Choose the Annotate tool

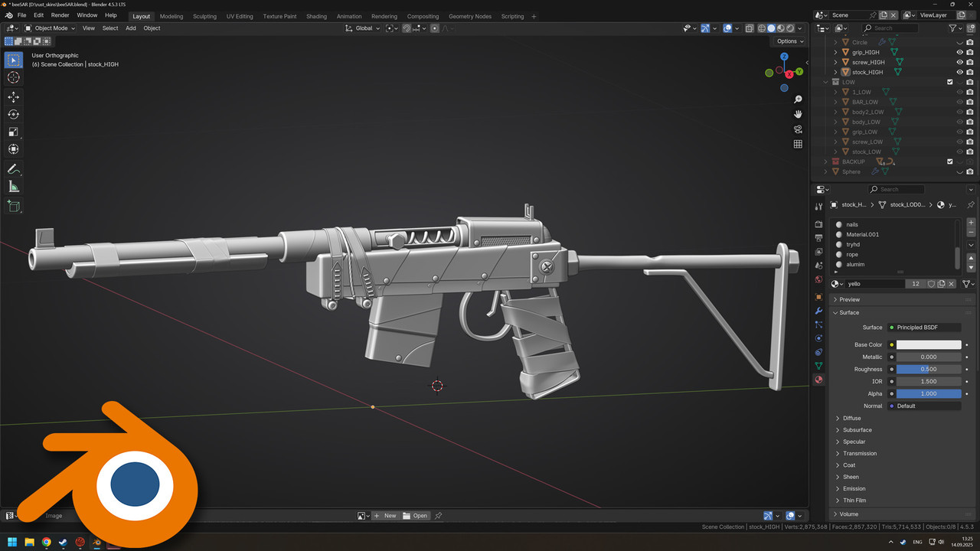coord(13,168)
